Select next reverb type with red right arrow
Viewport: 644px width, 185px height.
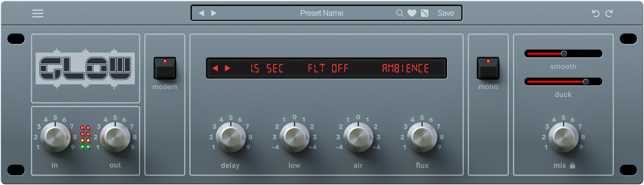pos(227,68)
